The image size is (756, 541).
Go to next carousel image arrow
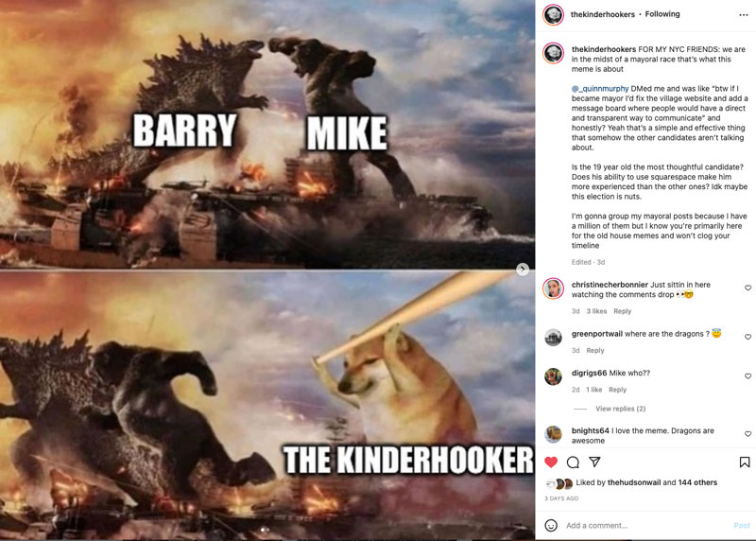tap(523, 270)
